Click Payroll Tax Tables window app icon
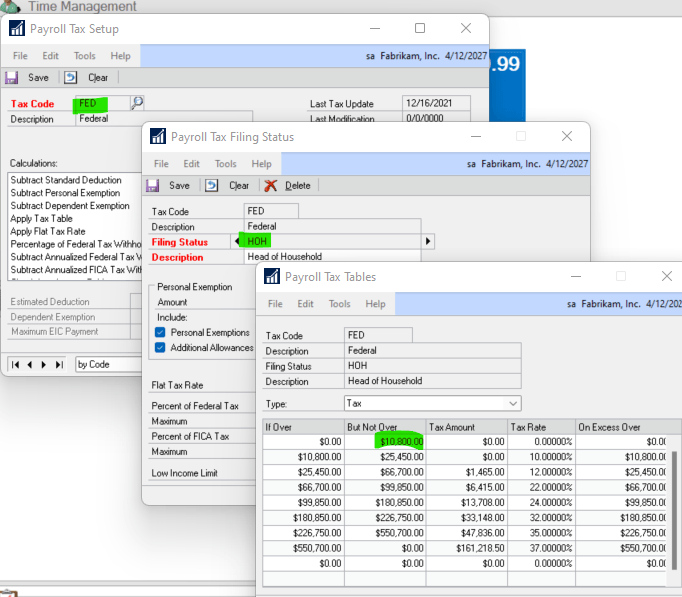 272,276
